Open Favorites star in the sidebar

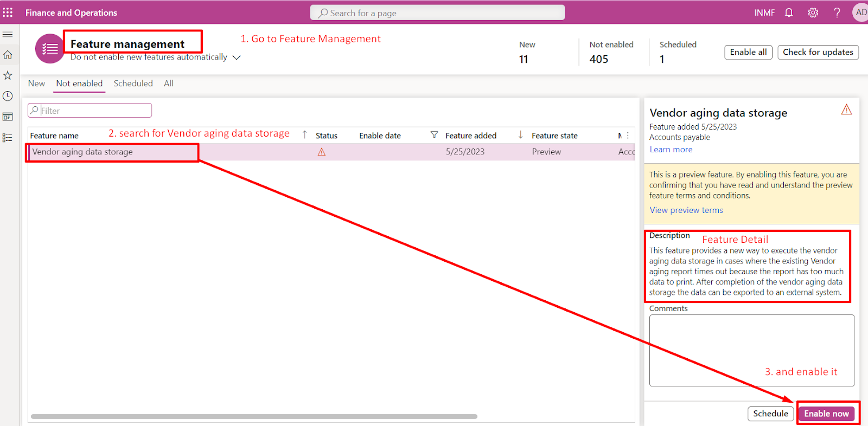tap(8, 75)
